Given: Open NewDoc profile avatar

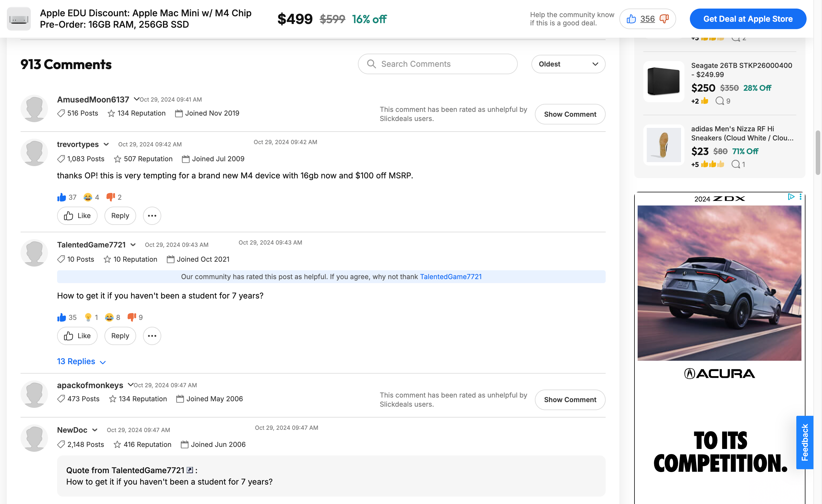Looking at the screenshot, I should point(34,438).
